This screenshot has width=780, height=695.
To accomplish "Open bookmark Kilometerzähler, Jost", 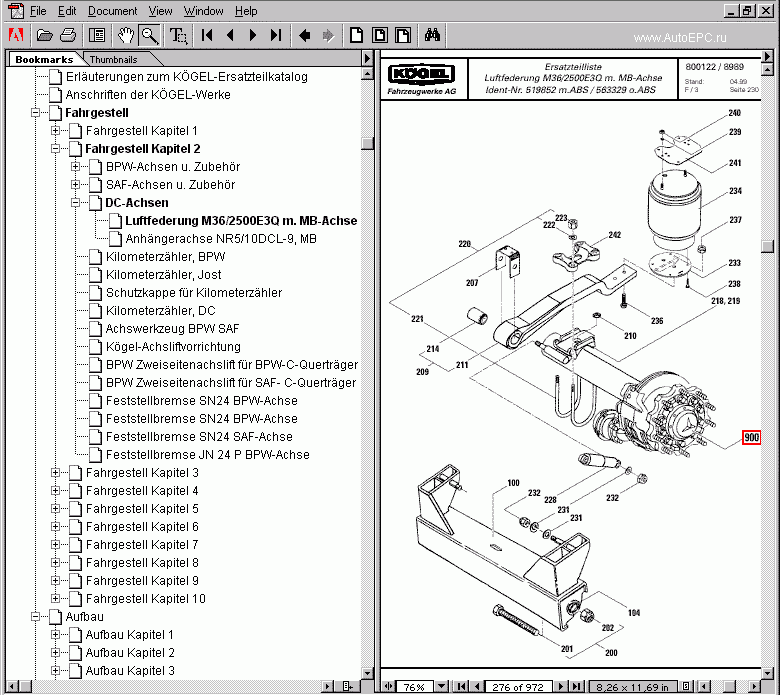I will [164, 275].
